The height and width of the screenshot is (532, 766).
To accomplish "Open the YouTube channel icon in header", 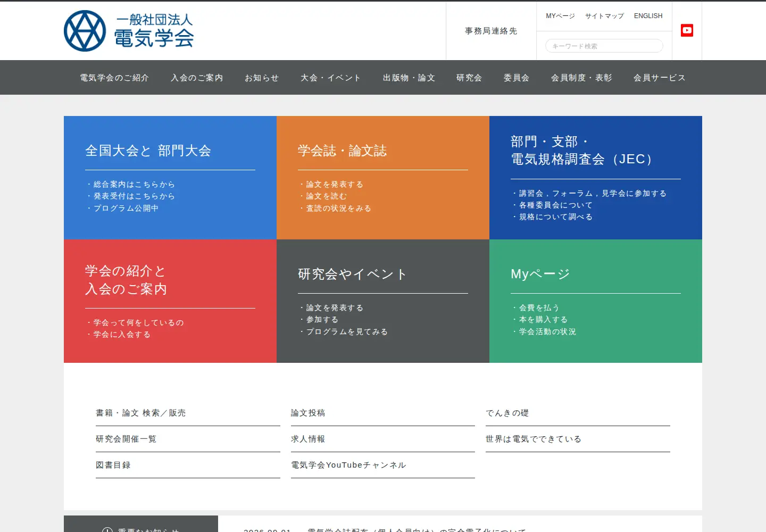I will (x=687, y=30).
